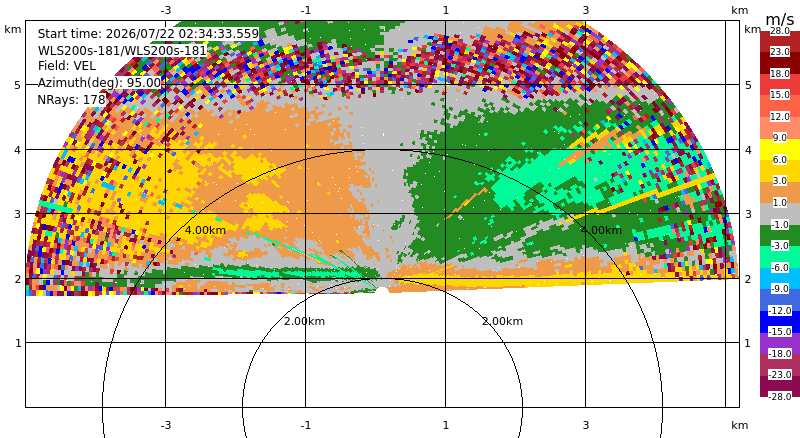This screenshot has height=438, width=800.
Task: Click the bottom axis tick label 3
Action: pos(586,425)
